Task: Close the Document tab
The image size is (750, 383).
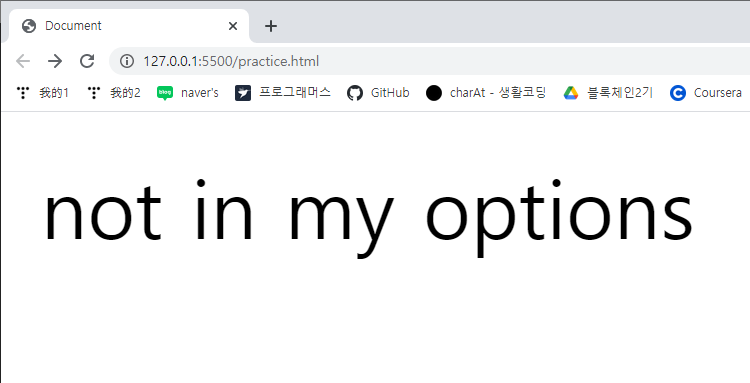Action: pos(233,26)
